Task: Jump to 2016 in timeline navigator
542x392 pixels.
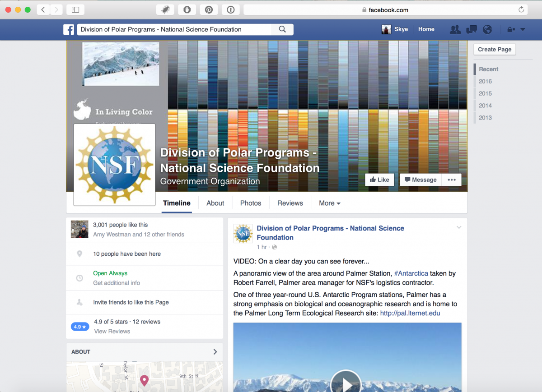Action: [x=485, y=81]
